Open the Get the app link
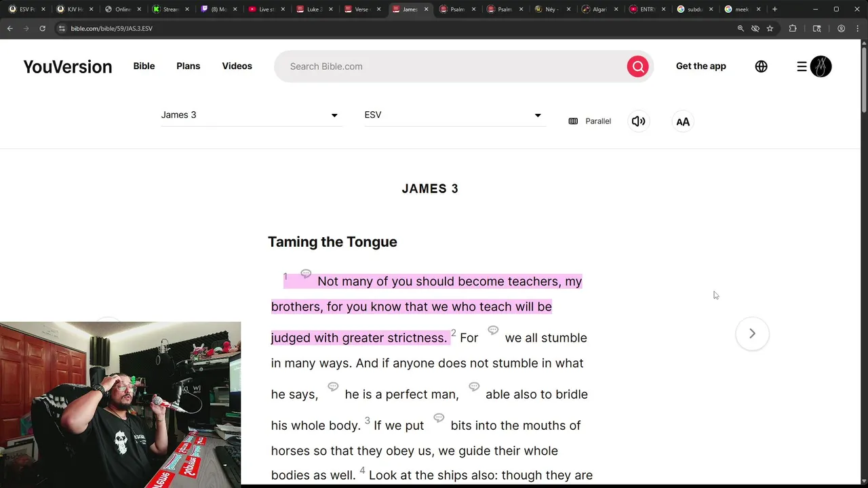The image size is (868, 488). (701, 66)
